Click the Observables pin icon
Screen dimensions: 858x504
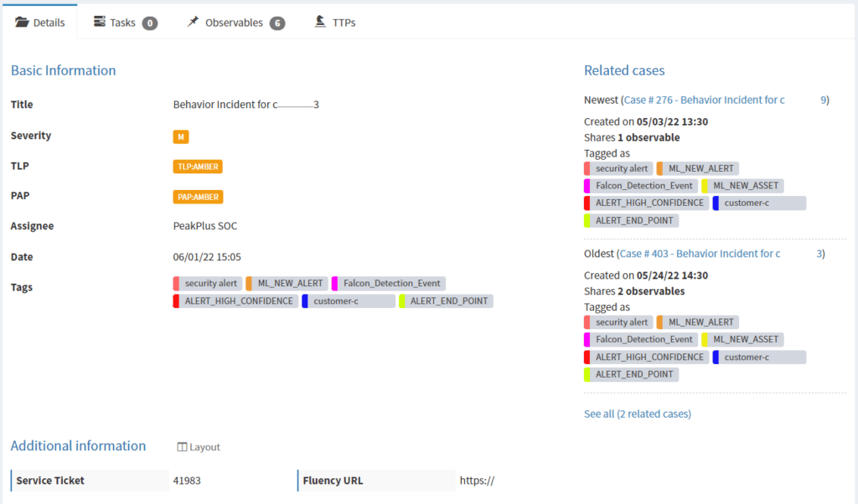click(194, 22)
